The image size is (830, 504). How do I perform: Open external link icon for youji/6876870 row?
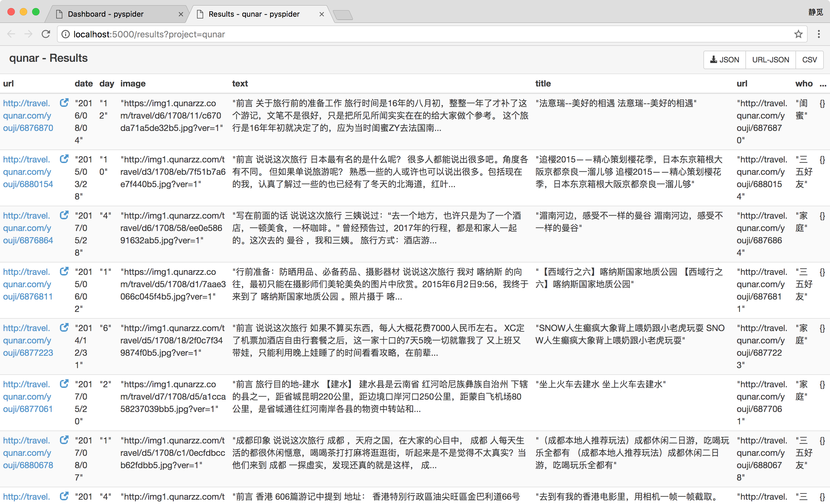click(64, 103)
